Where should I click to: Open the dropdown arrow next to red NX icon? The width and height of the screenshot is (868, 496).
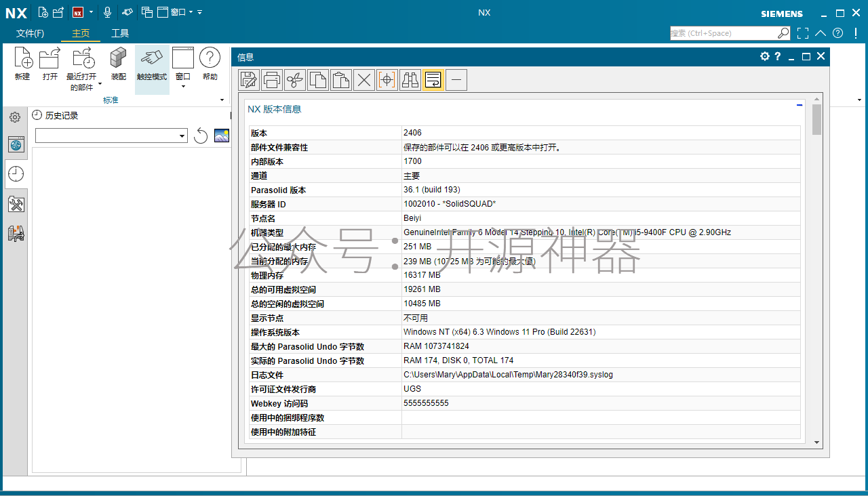click(91, 12)
